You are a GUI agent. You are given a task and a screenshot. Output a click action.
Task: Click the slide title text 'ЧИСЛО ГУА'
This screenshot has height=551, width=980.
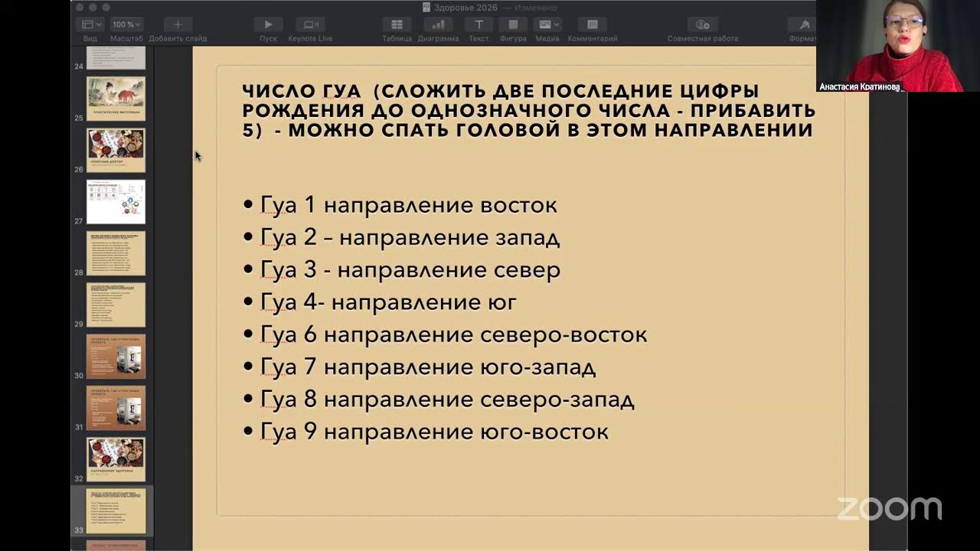click(300, 92)
